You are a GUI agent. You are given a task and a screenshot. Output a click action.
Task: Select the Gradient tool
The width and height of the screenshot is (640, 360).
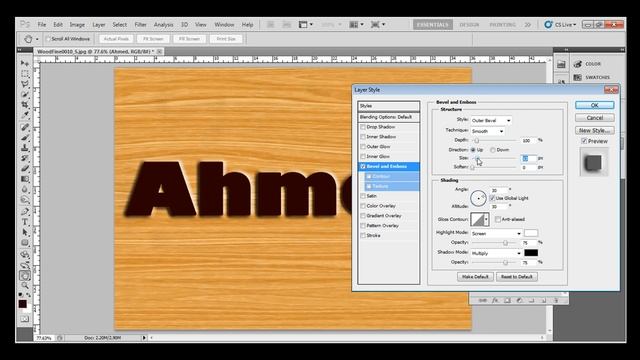click(25, 179)
